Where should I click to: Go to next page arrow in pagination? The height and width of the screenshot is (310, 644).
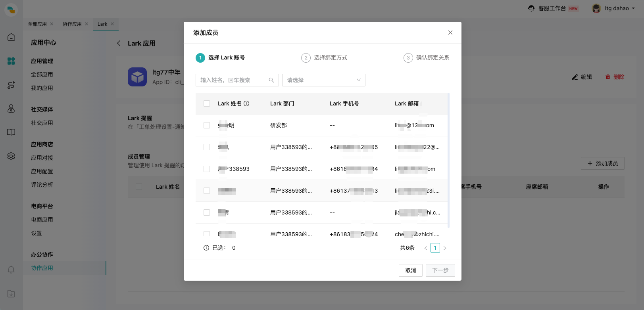click(x=445, y=248)
